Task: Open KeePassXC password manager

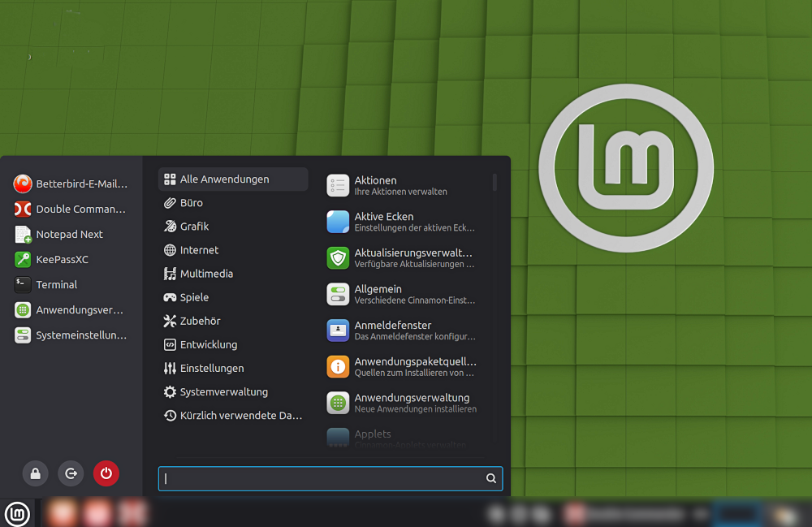Action: (x=71, y=260)
